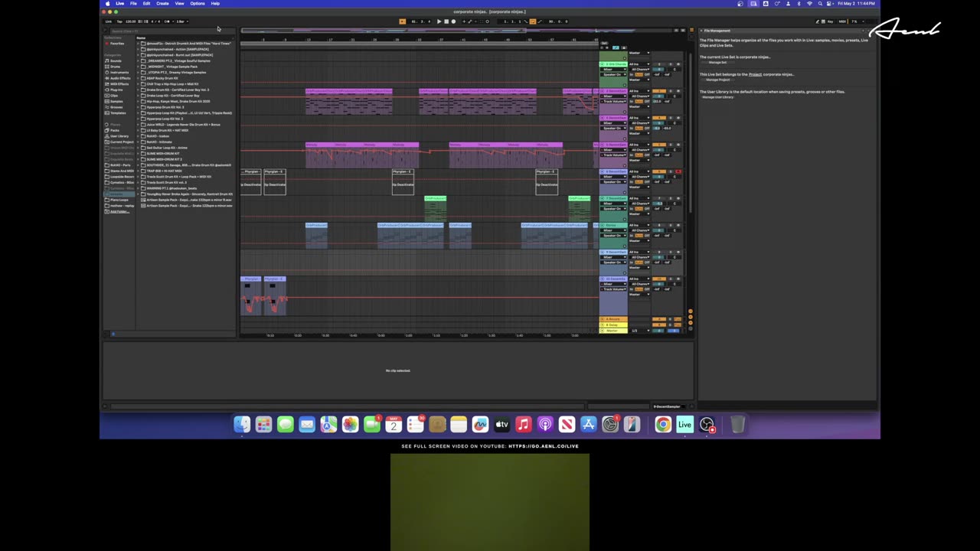Open the Help menu
Screen dimensions: 980x551
click(x=215, y=3)
